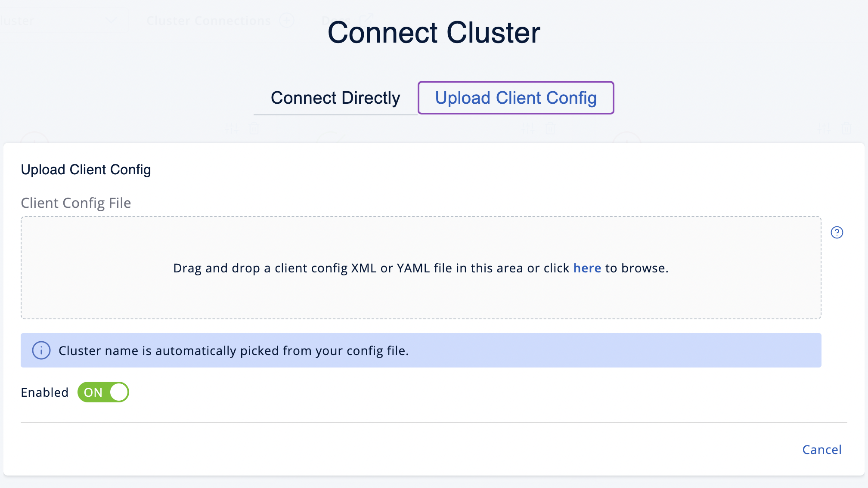Viewport: 868px width, 488px height.
Task: Click the blue info notification banner
Action: click(x=421, y=350)
